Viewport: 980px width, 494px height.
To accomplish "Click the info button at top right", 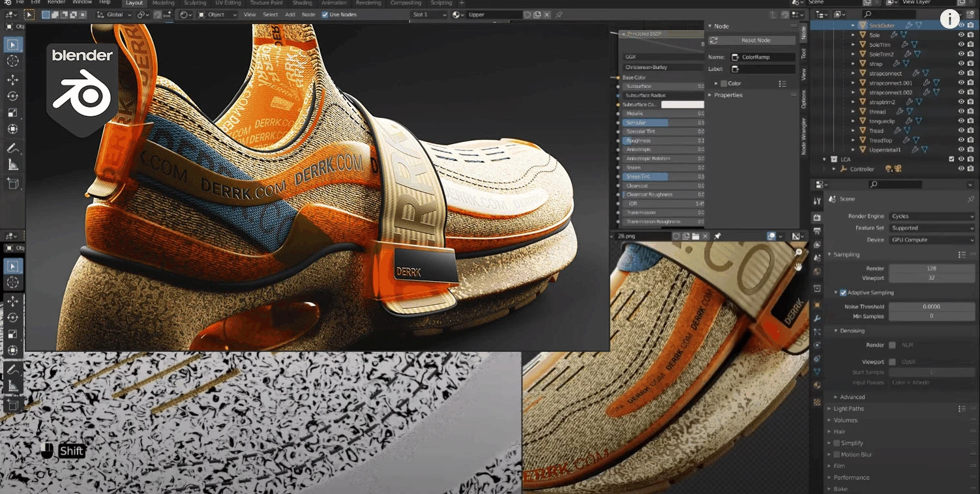I will (x=950, y=19).
